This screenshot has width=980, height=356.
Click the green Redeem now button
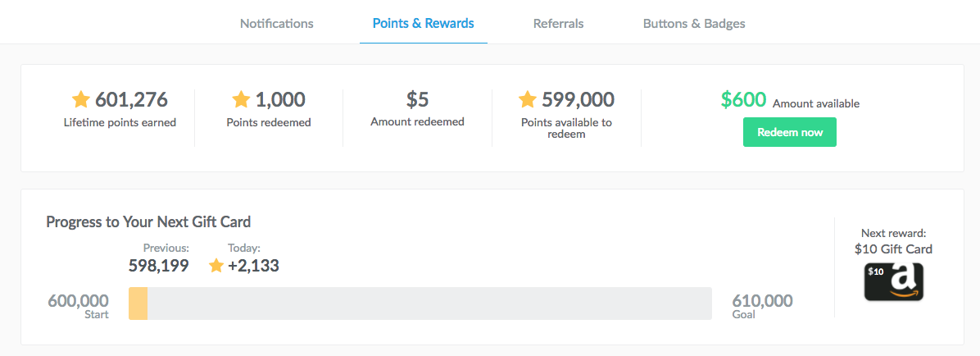[789, 133]
